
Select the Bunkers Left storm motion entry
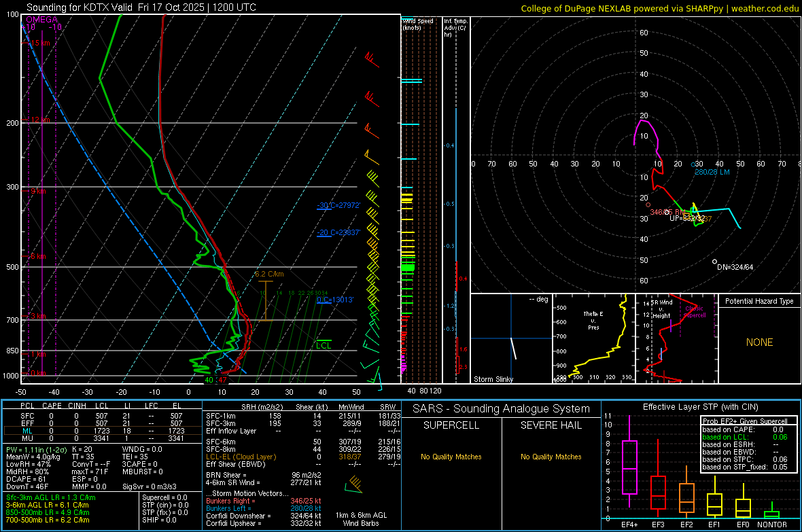[x=264, y=508]
